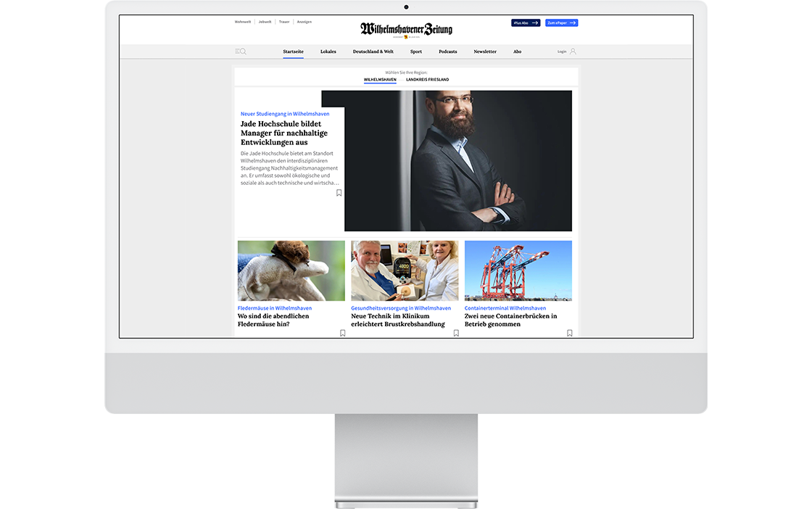The width and height of the screenshot is (812, 509).
Task: Click the Login user profile icon
Action: click(x=573, y=51)
